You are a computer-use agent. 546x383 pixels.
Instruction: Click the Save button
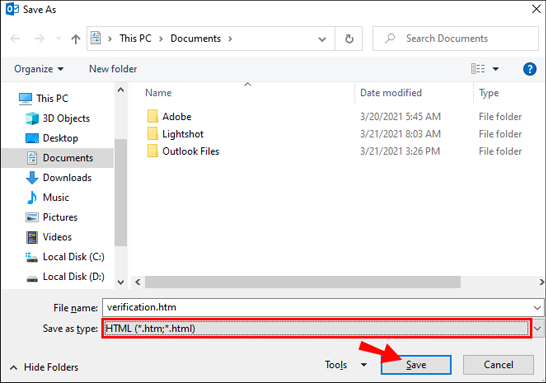pyautogui.click(x=416, y=365)
